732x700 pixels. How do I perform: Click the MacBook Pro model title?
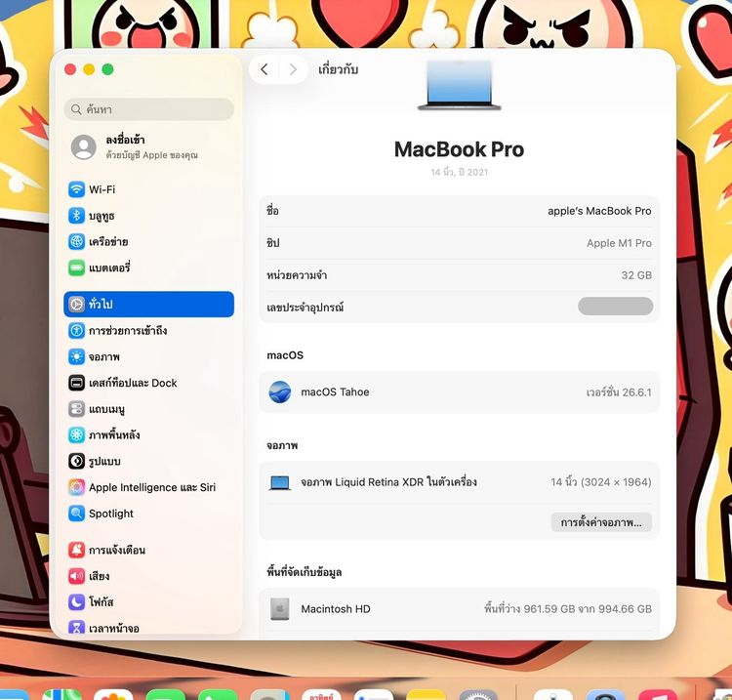point(460,149)
